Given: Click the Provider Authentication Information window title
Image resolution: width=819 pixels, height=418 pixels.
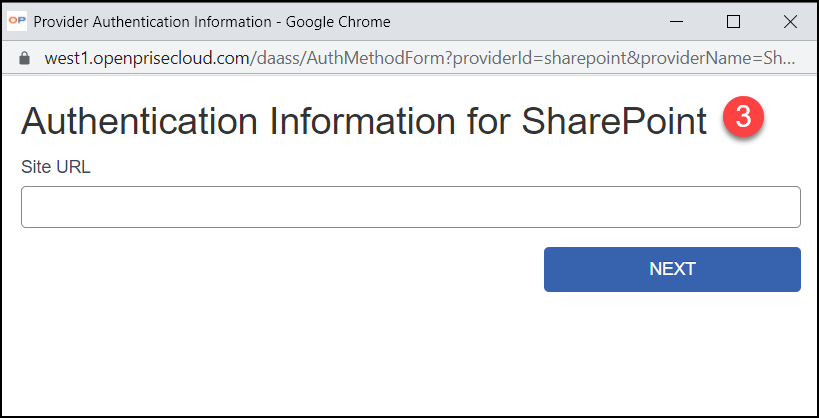Looking at the screenshot, I should point(153,22).
